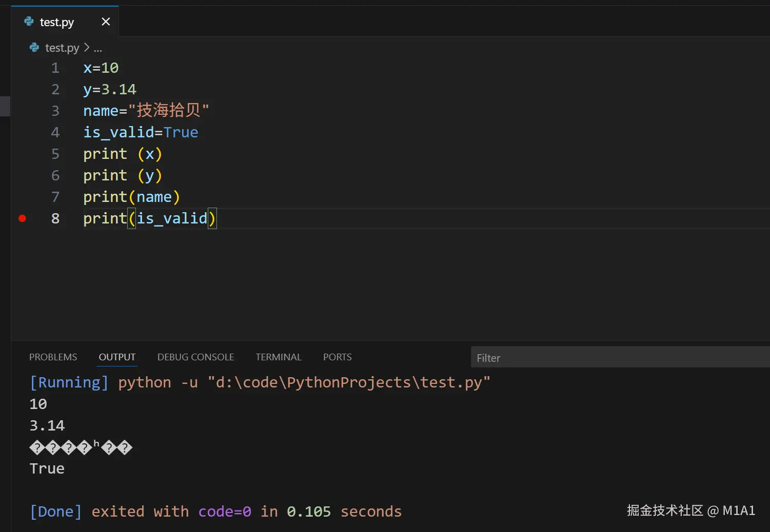The width and height of the screenshot is (770, 532).
Task: Click line number 5 in the gutter
Action: (55, 154)
